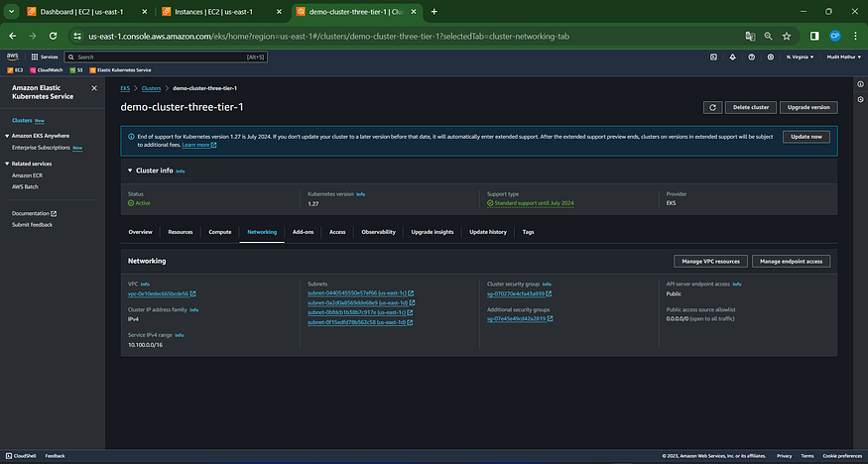868x464 pixels.
Task: Click the Standard support until July 2024 status
Action: click(531, 203)
